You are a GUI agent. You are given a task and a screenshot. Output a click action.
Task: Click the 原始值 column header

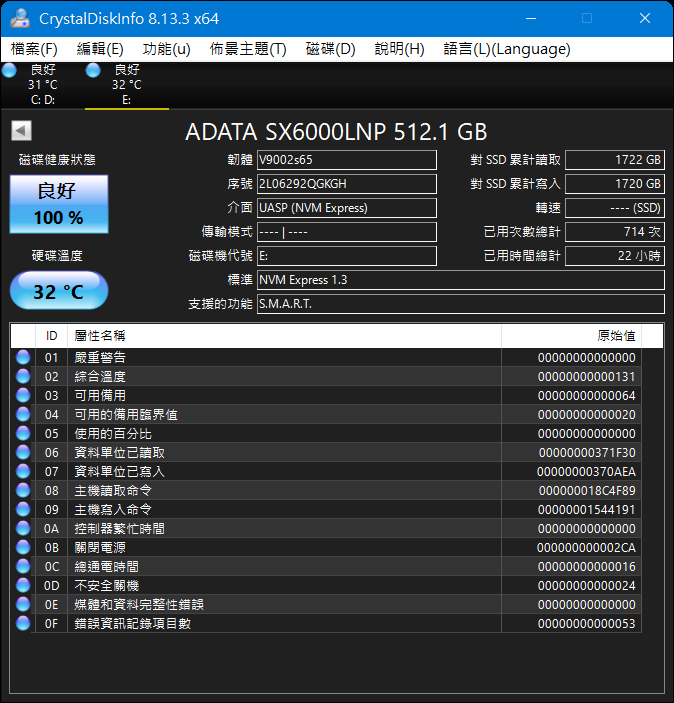click(571, 336)
